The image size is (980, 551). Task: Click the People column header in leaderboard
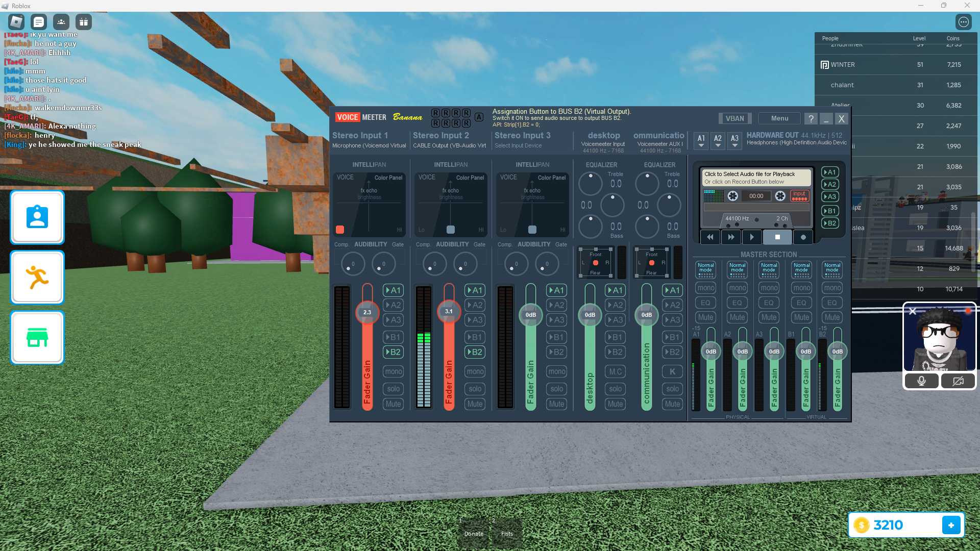click(x=830, y=38)
